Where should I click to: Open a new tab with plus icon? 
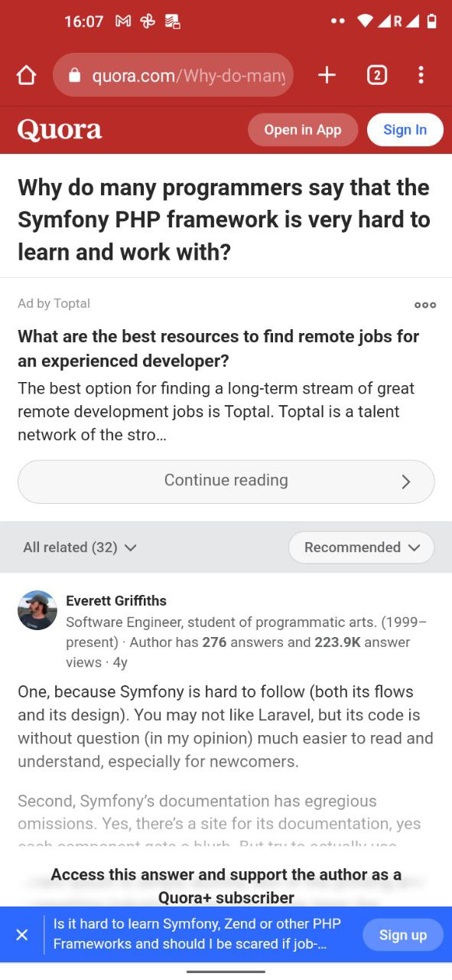tap(327, 75)
